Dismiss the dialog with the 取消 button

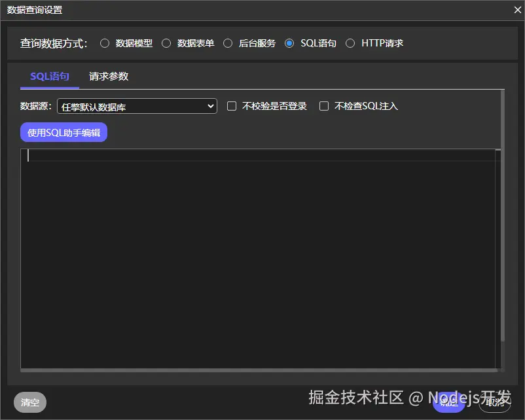point(495,402)
